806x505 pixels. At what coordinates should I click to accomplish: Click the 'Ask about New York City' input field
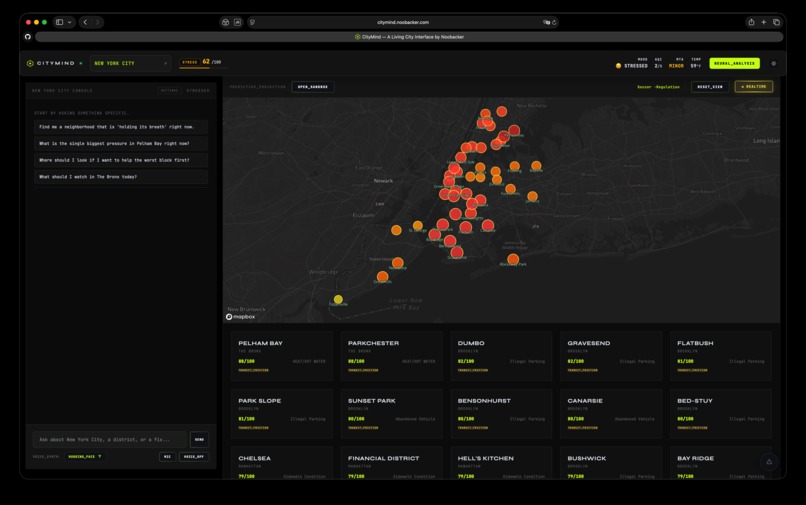pyautogui.click(x=109, y=440)
